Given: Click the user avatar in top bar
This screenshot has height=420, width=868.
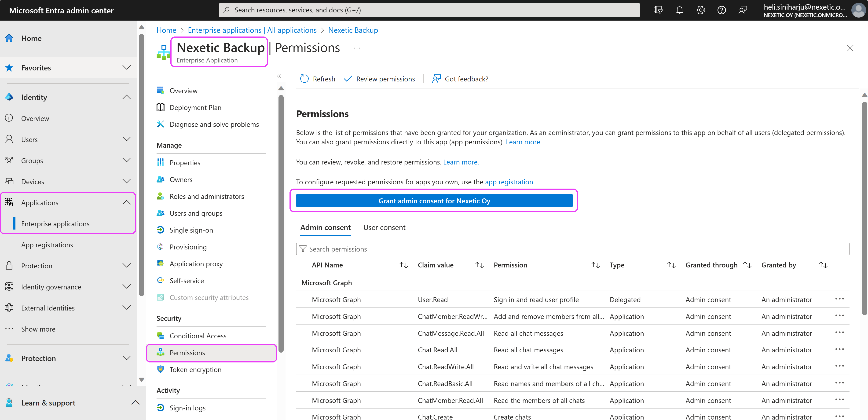Looking at the screenshot, I should [857, 10].
